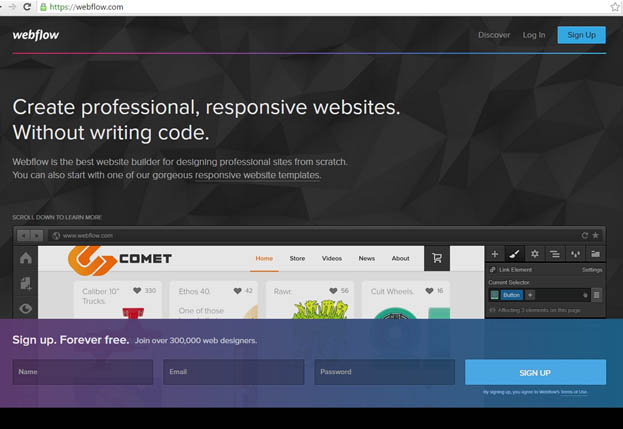Click the Name input field
This screenshot has height=429, width=623.
click(x=83, y=372)
